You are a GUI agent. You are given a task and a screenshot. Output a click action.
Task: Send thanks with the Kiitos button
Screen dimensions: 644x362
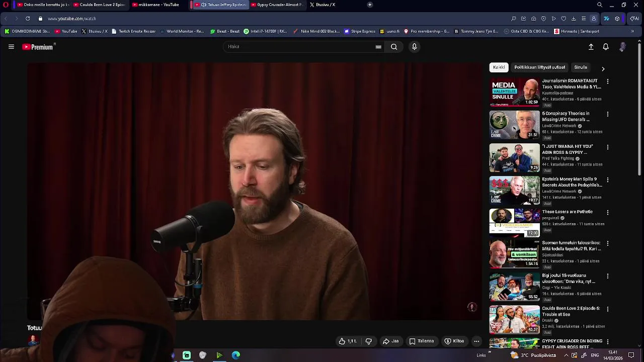point(454,341)
